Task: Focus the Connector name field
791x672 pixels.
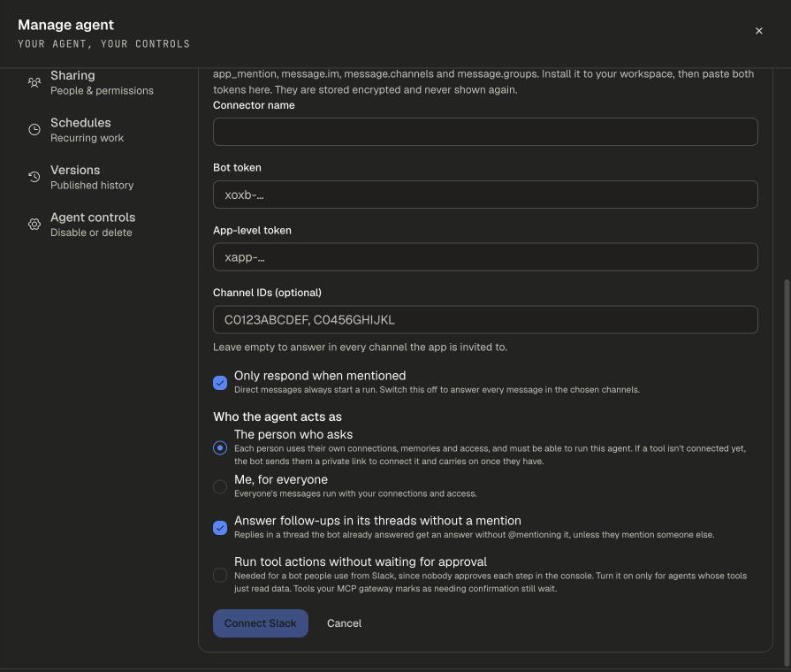Action: [x=485, y=132]
